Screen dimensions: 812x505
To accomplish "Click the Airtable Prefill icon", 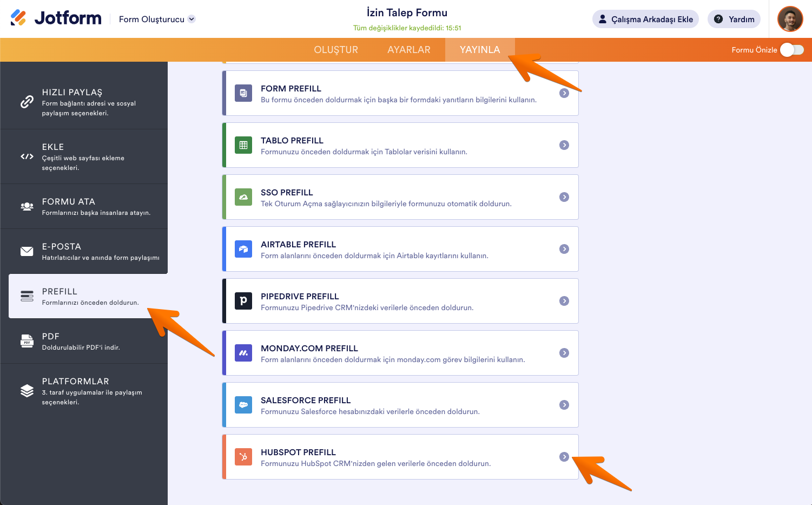I will 243,249.
